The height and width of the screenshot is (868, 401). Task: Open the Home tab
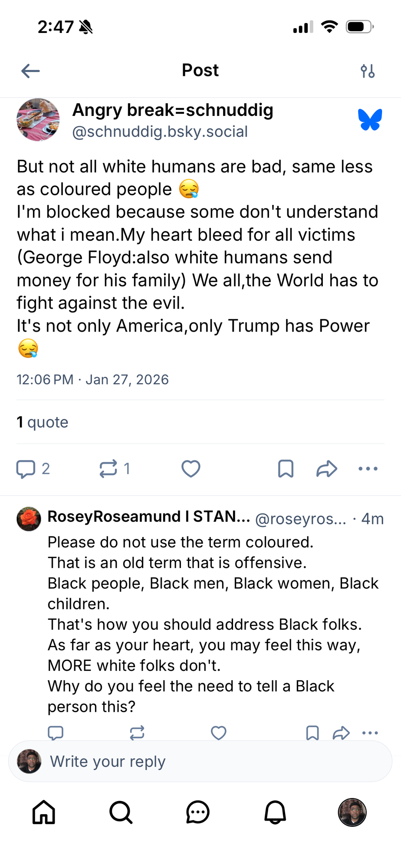[x=44, y=812]
